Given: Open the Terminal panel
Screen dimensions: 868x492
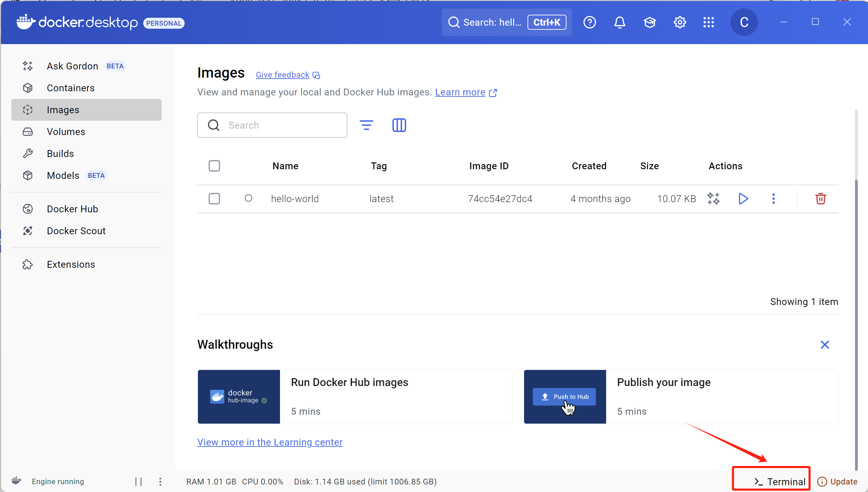Looking at the screenshot, I should pos(780,482).
